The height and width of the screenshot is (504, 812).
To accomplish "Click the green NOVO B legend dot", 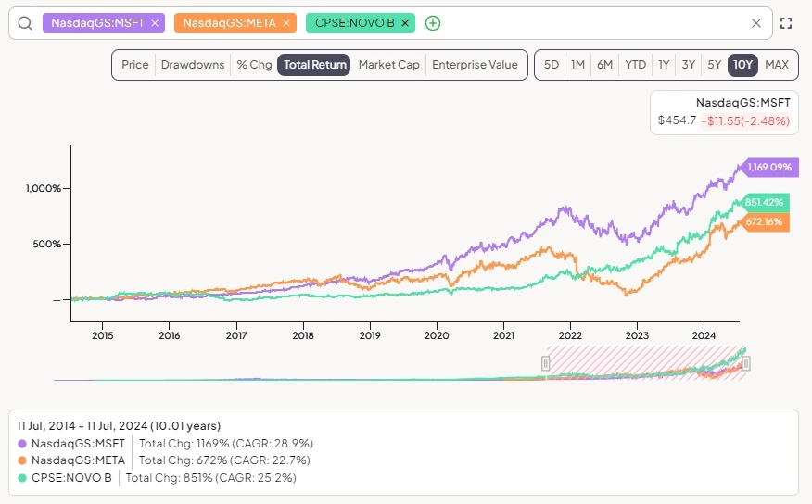I will click(22, 478).
